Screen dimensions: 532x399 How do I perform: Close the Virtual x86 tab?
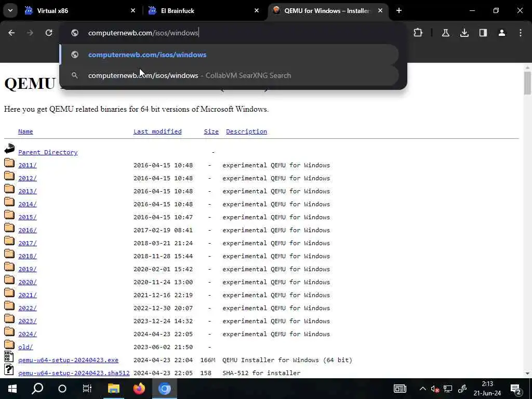(x=133, y=10)
